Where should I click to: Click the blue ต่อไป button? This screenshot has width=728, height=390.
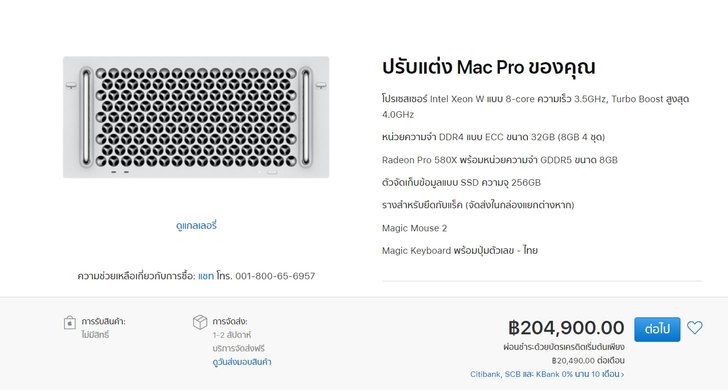[x=657, y=329]
